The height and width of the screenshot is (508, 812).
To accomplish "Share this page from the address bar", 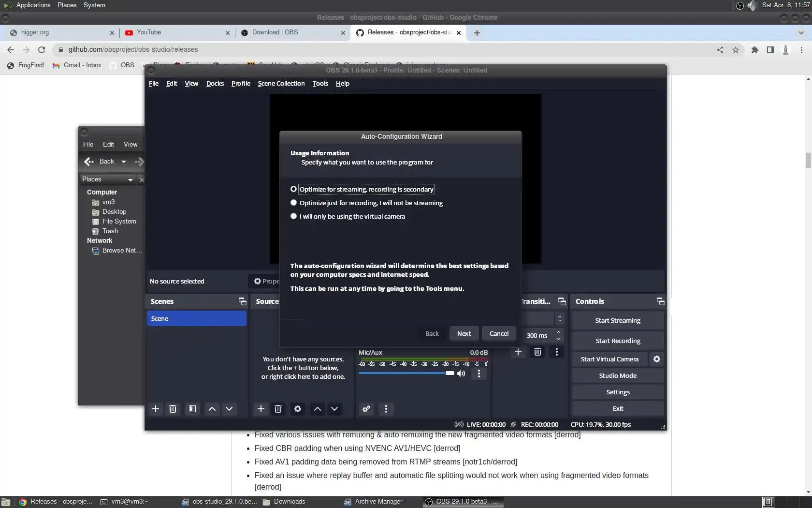I will point(720,49).
